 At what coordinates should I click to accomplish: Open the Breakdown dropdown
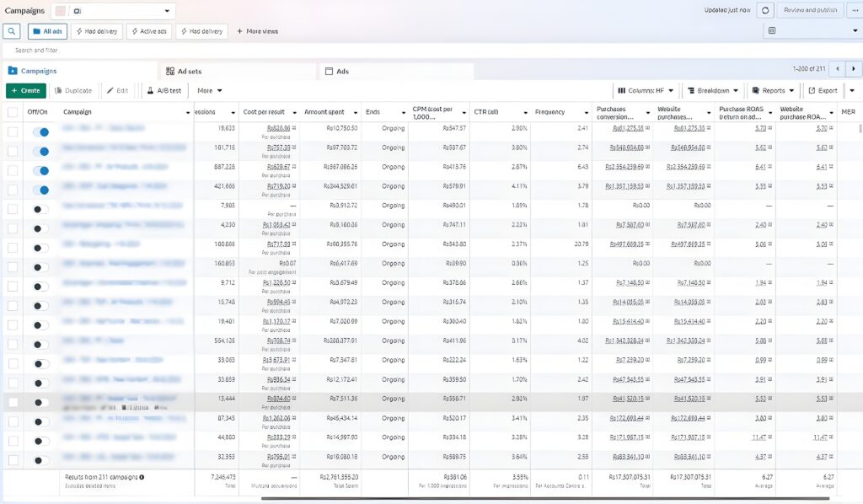coord(713,91)
